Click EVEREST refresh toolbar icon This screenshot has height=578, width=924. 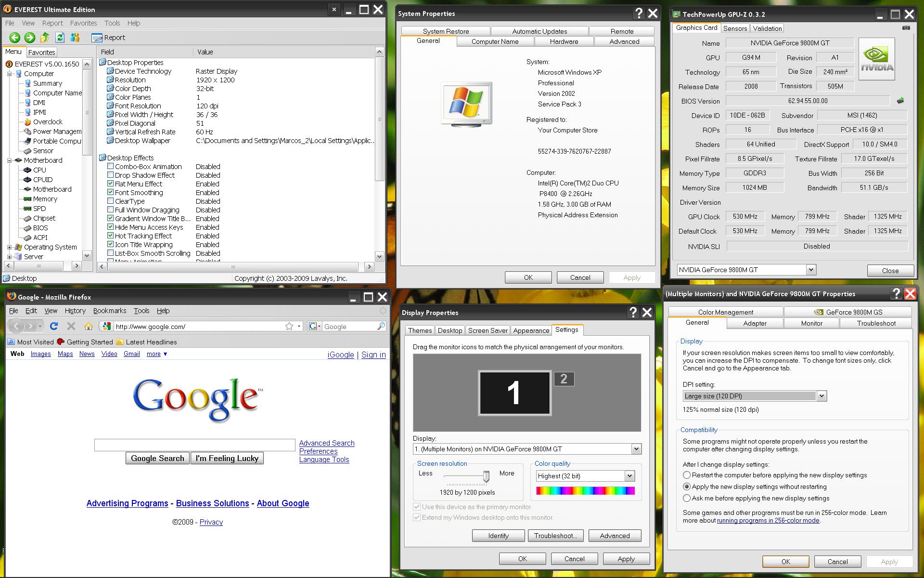(x=60, y=38)
